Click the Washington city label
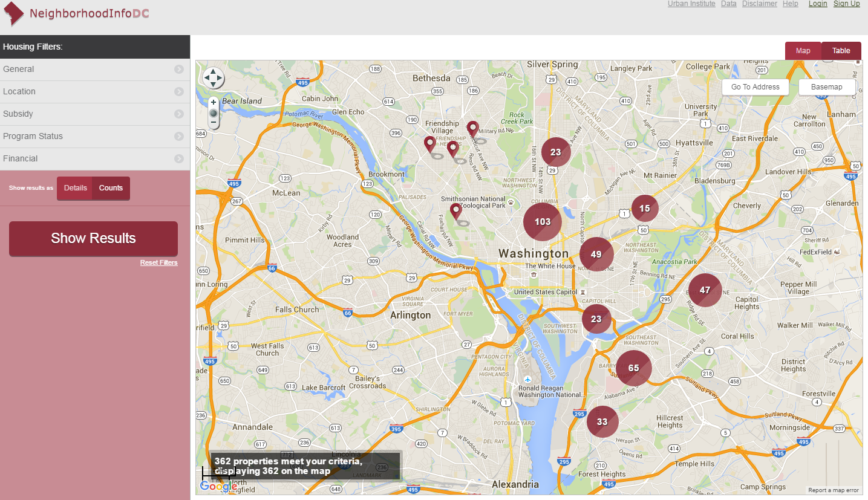The image size is (868, 500). coord(534,254)
